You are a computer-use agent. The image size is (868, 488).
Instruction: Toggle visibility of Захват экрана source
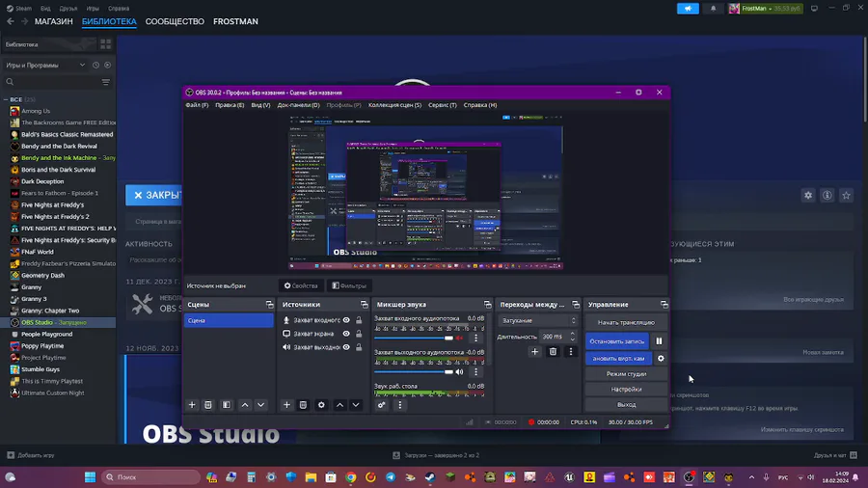point(346,334)
